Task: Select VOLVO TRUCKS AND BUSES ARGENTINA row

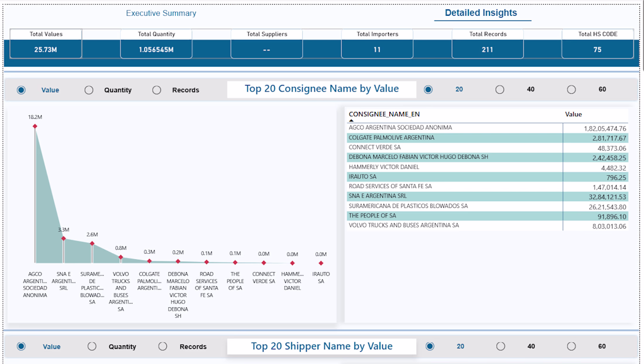Action: [x=488, y=226]
